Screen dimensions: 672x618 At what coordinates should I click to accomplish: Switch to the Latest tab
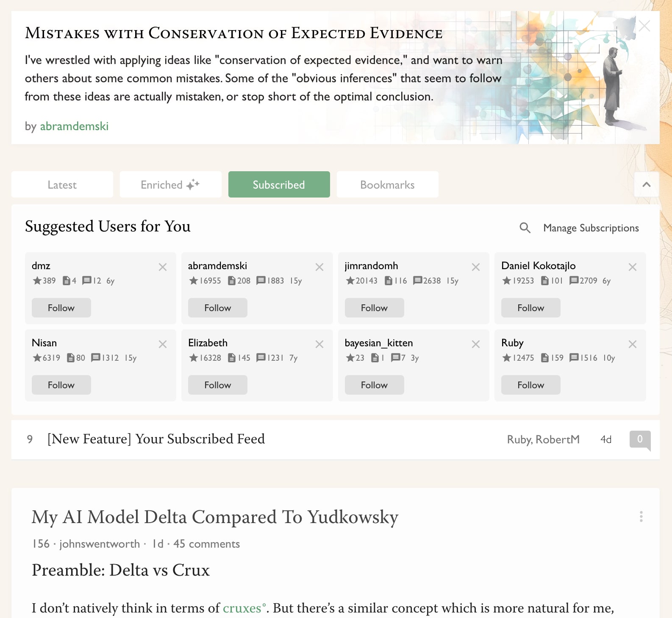pos(62,184)
